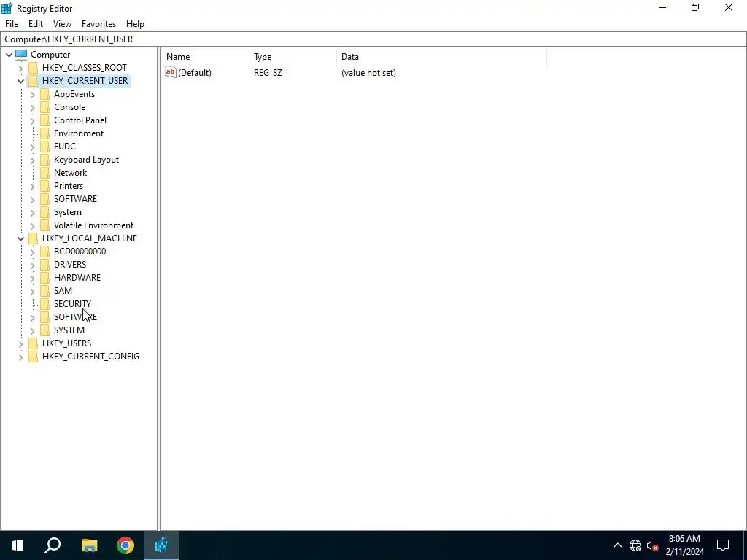Screen dimensions: 747x560
Task: Click the Computer icon in tree
Action: (21, 54)
